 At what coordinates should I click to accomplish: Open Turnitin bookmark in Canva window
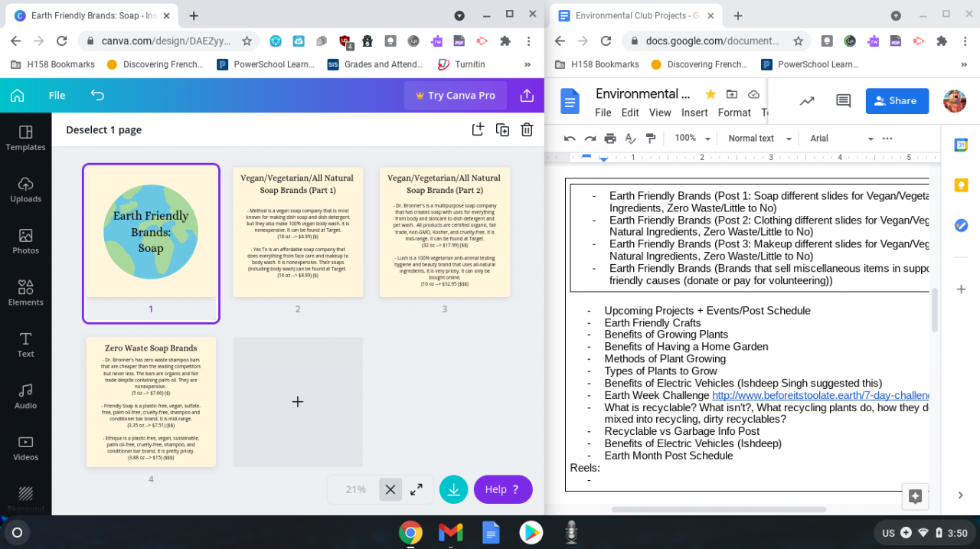pos(460,64)
